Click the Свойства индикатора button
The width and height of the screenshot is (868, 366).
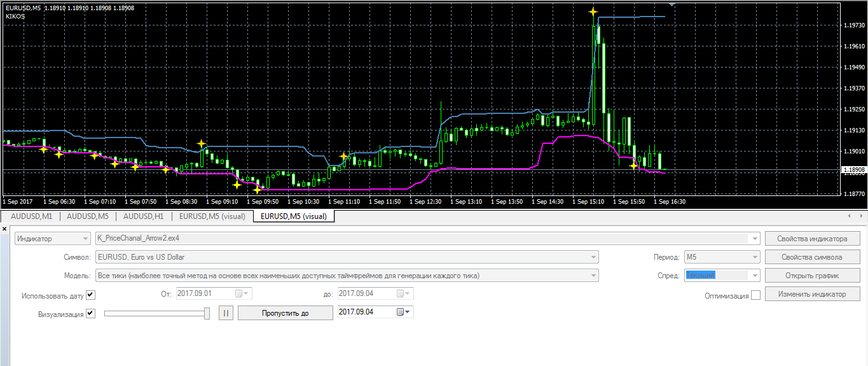812,239
